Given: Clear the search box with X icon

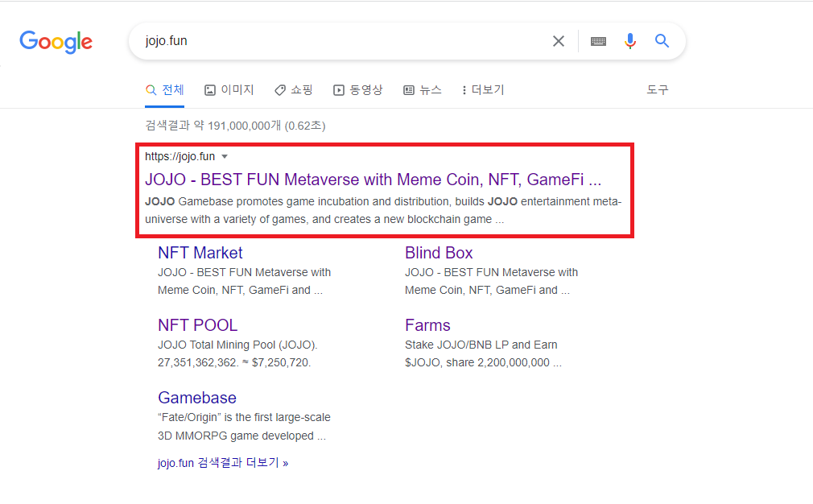Looking at the screenshot, I should (559, 41).
